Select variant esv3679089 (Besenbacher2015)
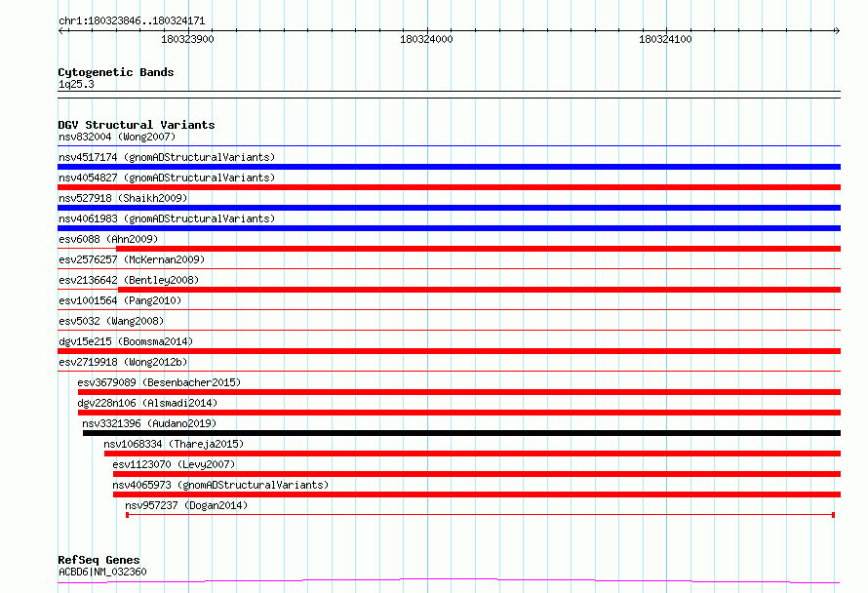The image size is (868, 593). pyautogui.click(x=159, y=382)
